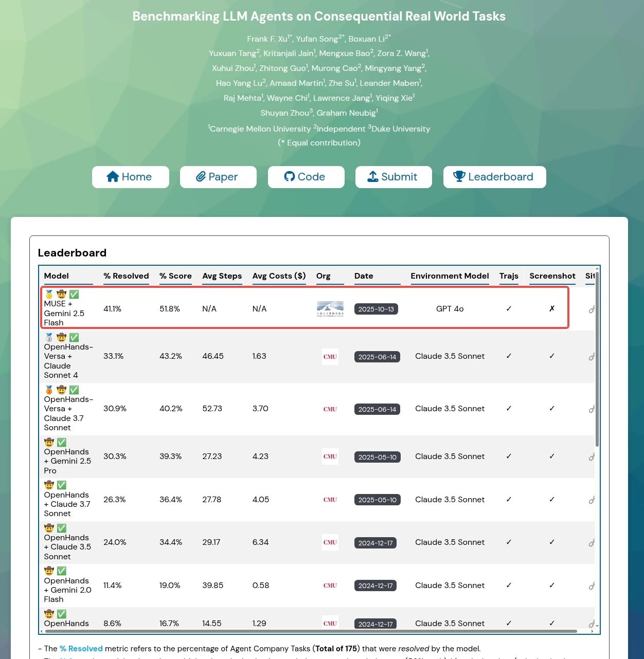Click the paperclip icon on Paper button
This screenshot has width=644, height=659.
(201, 177)
